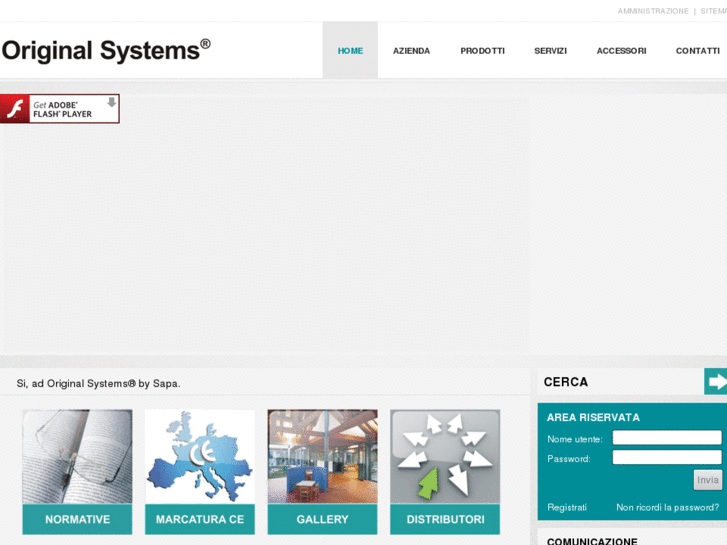The image size is (727, 545).
Task: Click the GALLERY teal button
Action: [322, 519]
